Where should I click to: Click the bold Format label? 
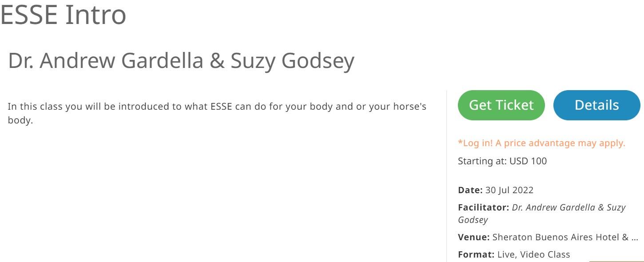click(476, 254)
